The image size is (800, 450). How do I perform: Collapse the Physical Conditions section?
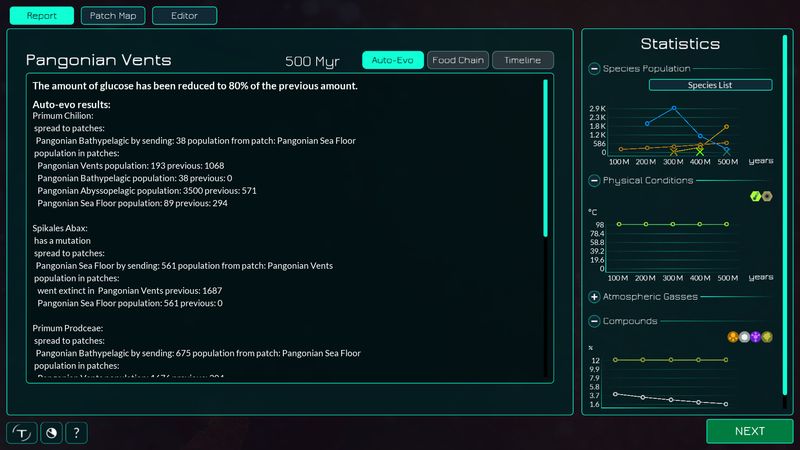coord(594,180)
